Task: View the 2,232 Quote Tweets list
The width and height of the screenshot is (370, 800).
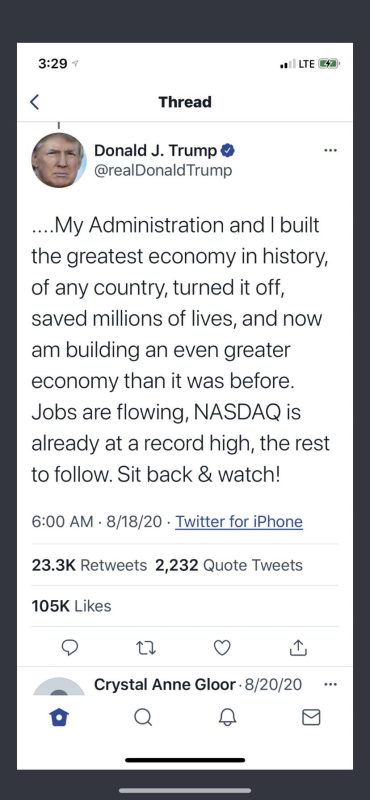Action: point(229,565)
